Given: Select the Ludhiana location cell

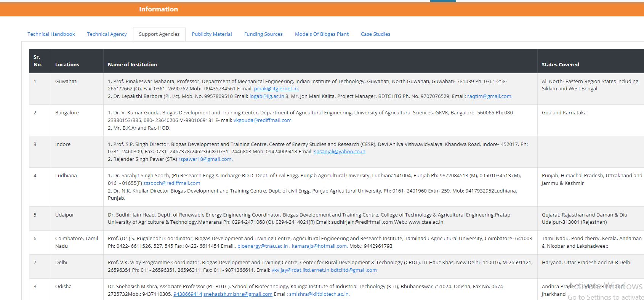Looking at the screenshot, I should pos(77,187).
